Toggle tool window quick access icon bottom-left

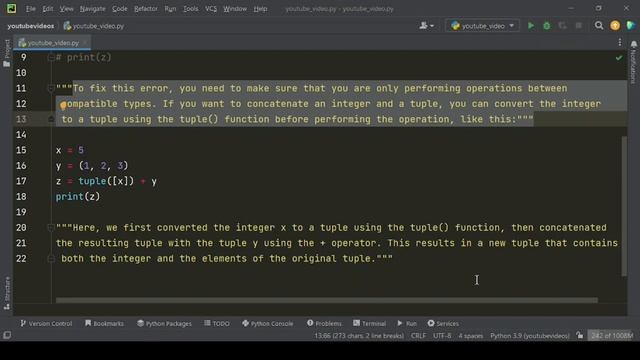[7, 336]
